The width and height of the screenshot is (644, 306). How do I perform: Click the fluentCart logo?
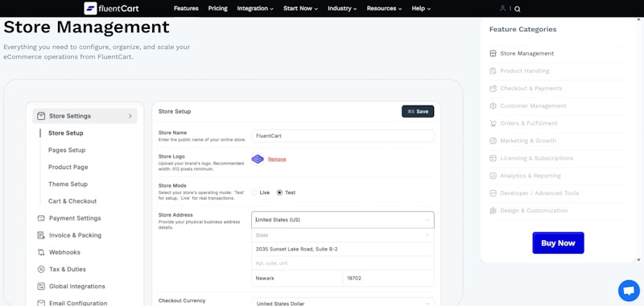[x=111, y=8]
